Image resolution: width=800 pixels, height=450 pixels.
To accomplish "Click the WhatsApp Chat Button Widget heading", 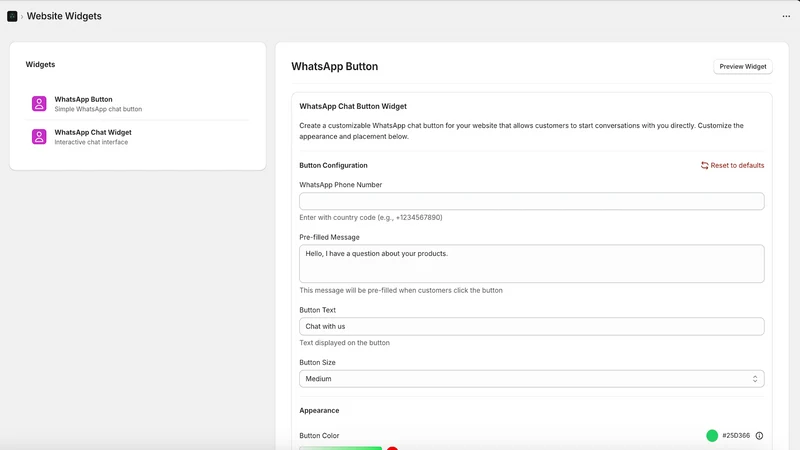I will click(x=353, y=106).
